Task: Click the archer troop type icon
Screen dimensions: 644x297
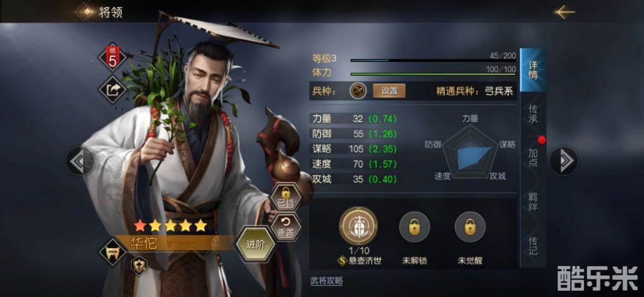Action: click(x=358, y=91)
